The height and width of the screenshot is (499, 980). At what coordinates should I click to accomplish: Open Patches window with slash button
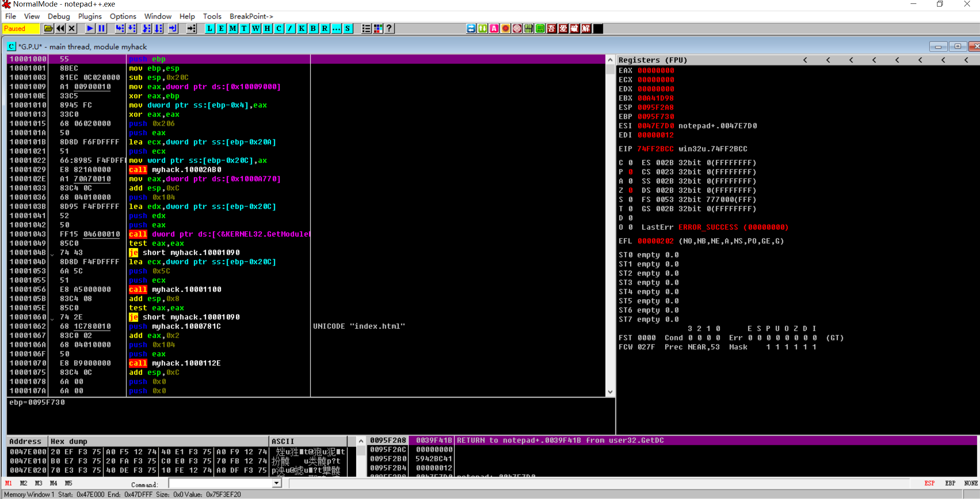click(290, 28)
